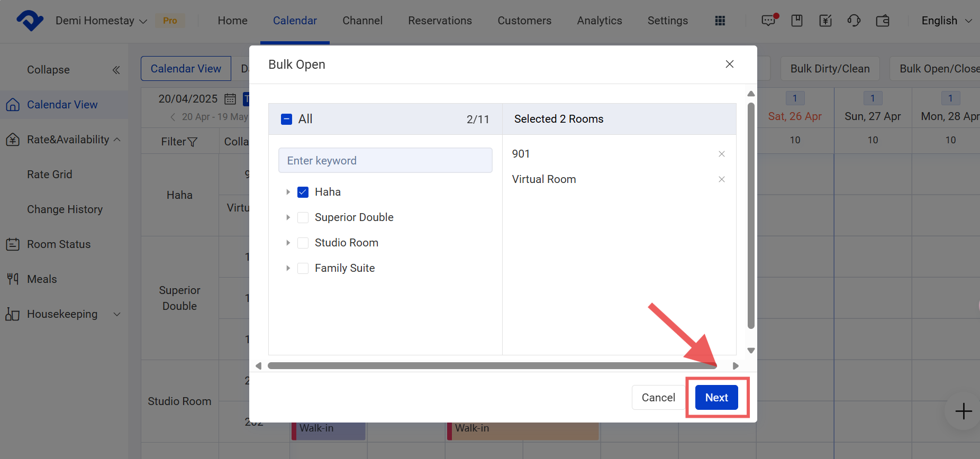Go to the Reservations menu
The image size is (980, 459).
[x=440, y=21]
